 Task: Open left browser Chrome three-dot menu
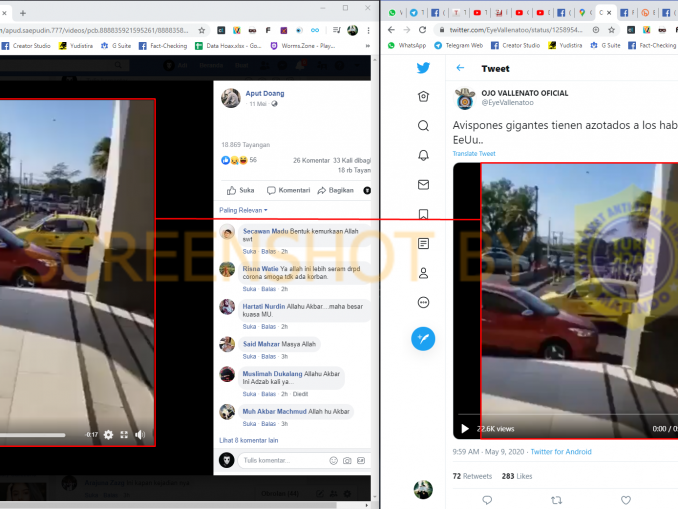coord(368,30)
